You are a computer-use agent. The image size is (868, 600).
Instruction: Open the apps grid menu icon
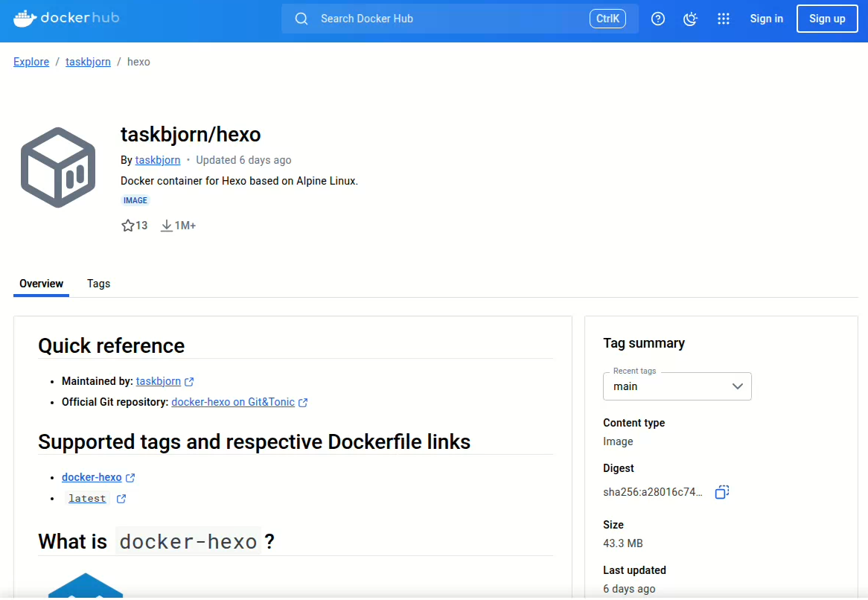[724, 19]
